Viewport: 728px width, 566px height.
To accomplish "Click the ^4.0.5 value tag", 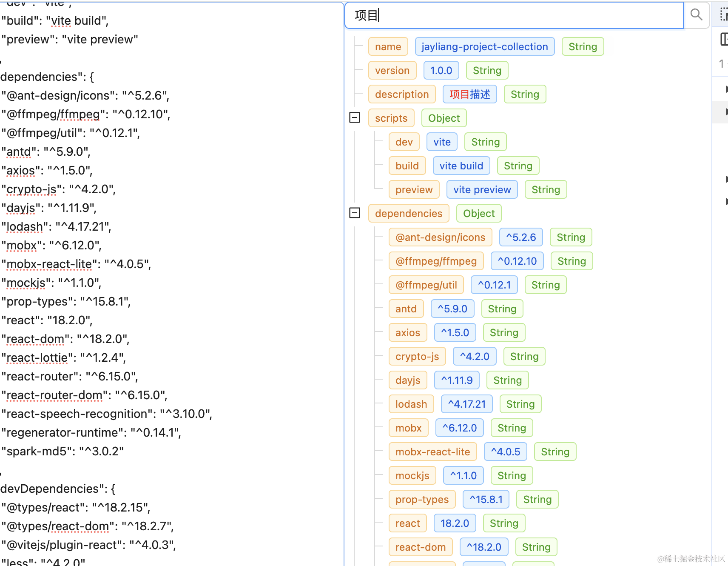I will click(x=506, y=452).
